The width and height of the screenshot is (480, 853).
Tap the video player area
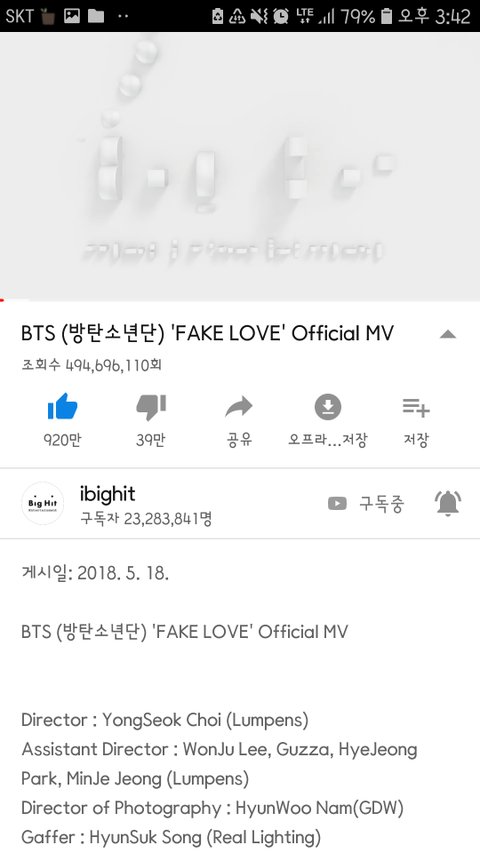(x=240, y=165)
